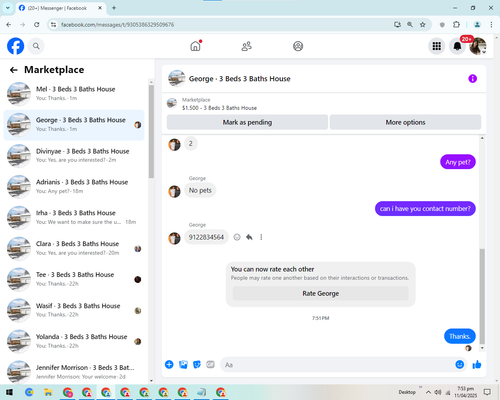Choose a sticker in the composer
This screenshot has width=500, height=400.
(197, 364)
